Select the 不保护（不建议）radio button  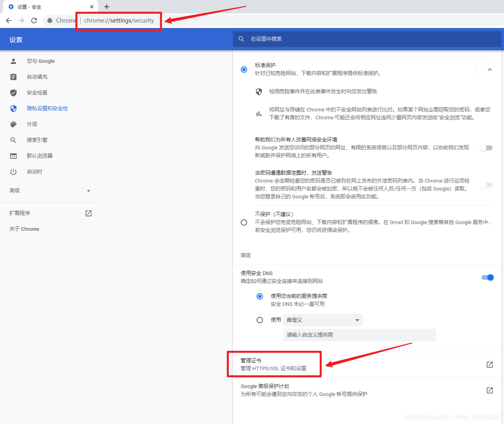[244, 222]
